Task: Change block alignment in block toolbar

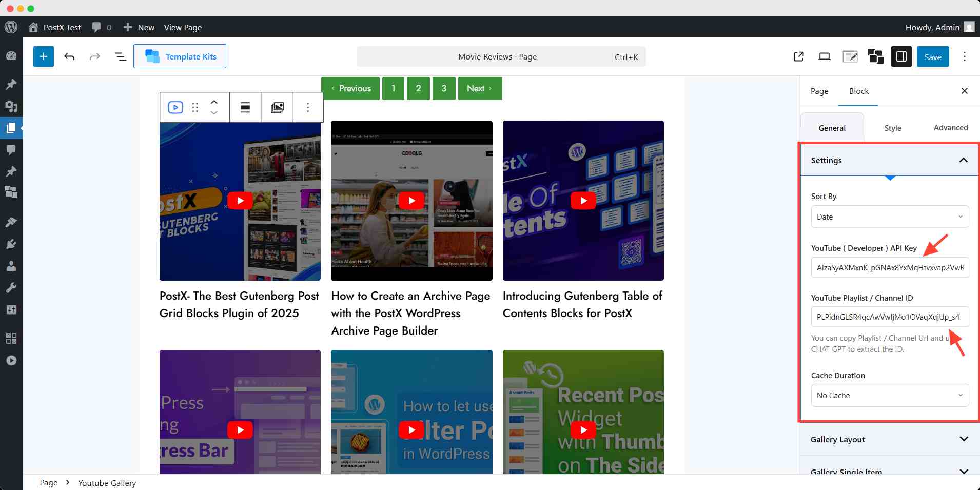Action: pos(245,107)
